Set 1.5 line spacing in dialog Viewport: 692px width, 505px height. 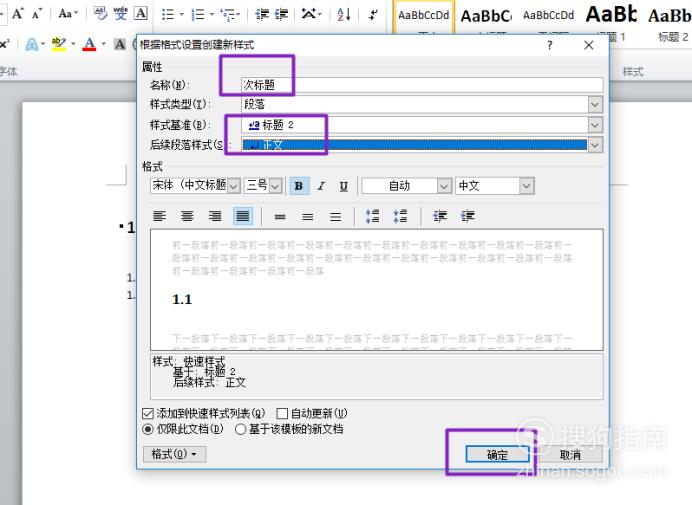click(x=308, y=216)
